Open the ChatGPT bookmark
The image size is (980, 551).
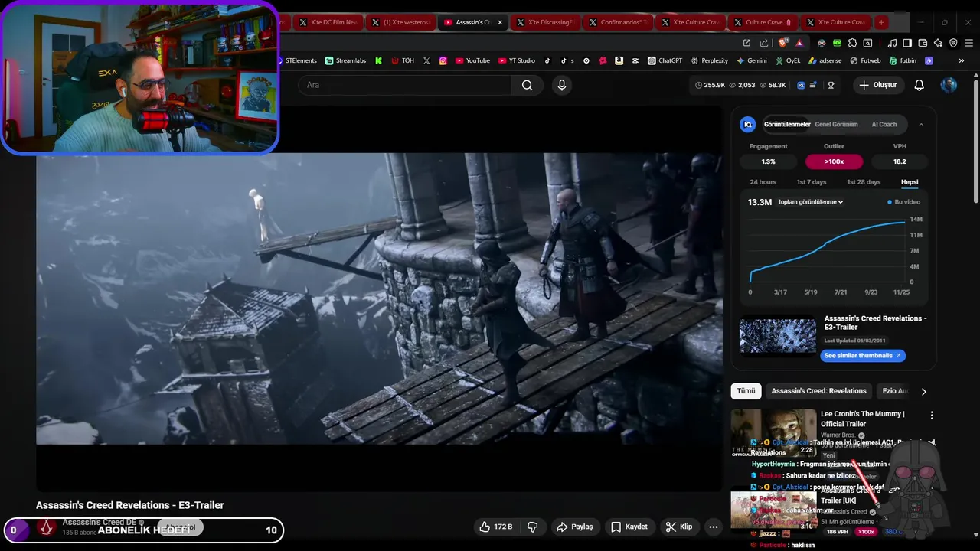(x=665, y=60)
